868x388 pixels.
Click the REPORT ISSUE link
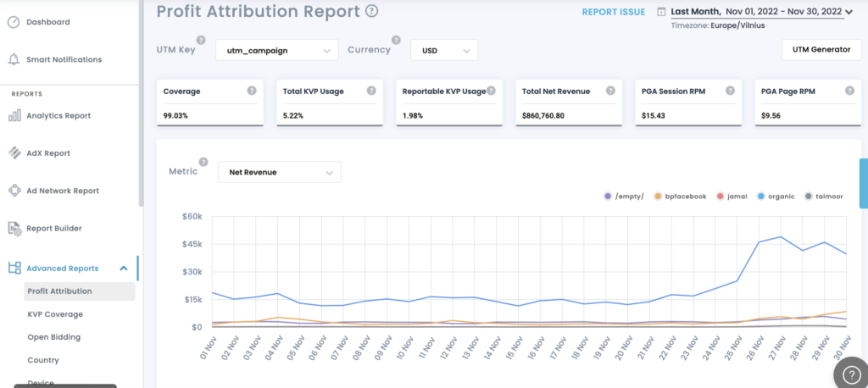click(613, 12)
